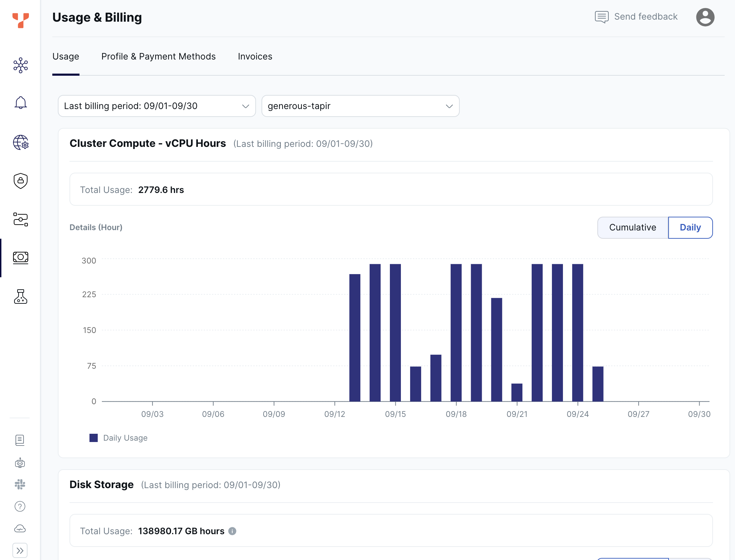Enable Daily view for the chart
735x560 pixels.
pos(690,227)
